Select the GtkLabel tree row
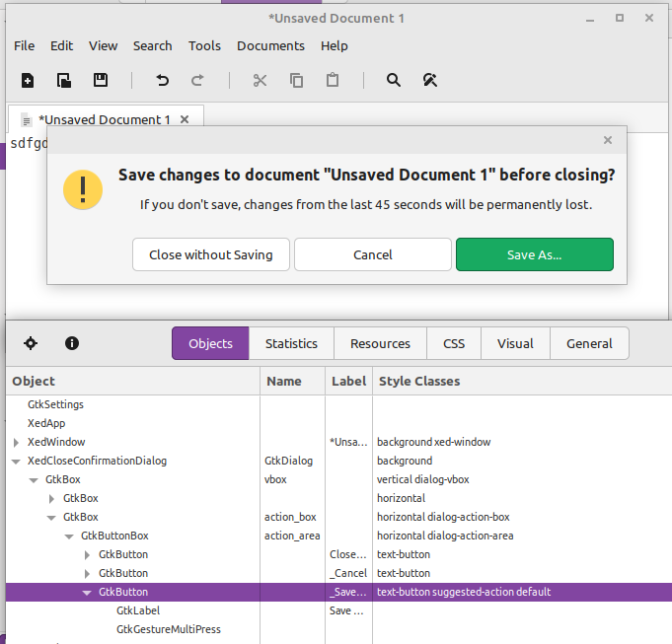This screenshot has width=672, height=644. 138,610
